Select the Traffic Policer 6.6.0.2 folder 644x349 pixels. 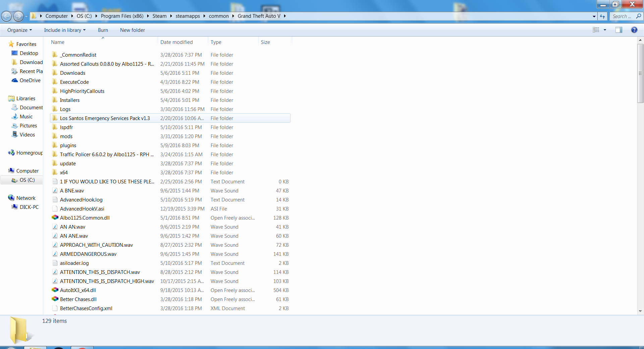[x=170, y=154]
